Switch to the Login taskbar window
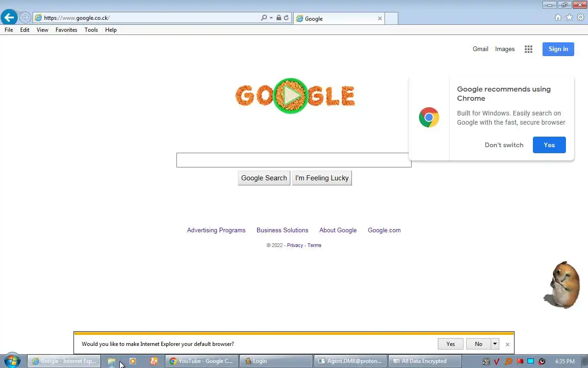The image size is (588, 368). pos(276,361)
